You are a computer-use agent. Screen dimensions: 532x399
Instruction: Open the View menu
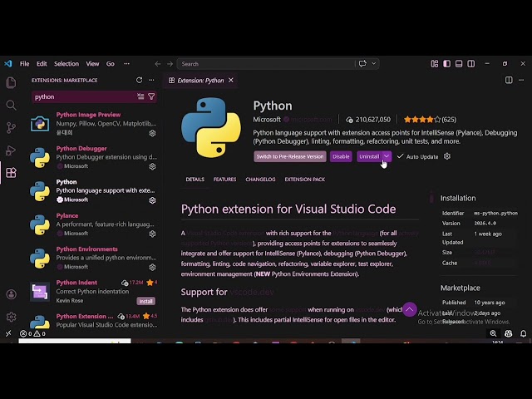[92, 63]
